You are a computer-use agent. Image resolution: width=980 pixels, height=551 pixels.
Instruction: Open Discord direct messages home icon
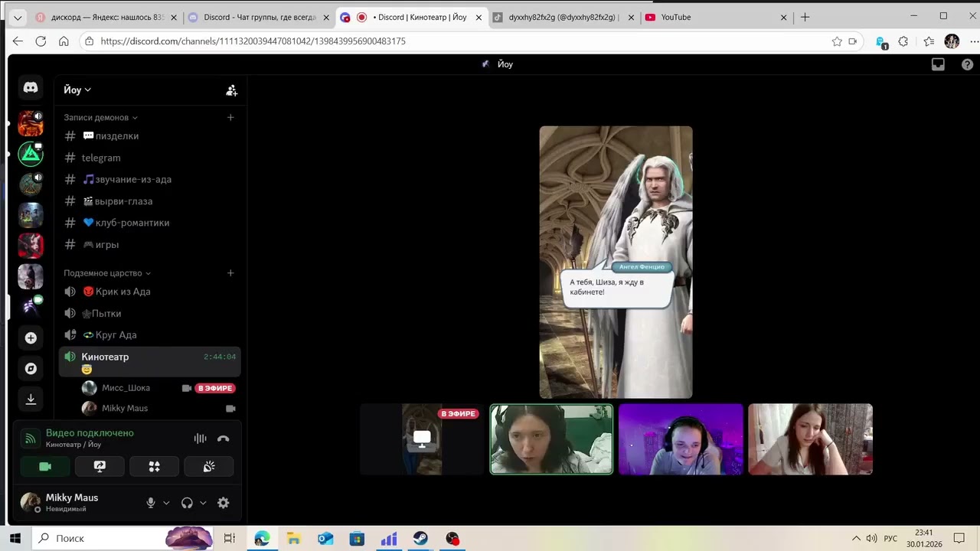(31, 88)
